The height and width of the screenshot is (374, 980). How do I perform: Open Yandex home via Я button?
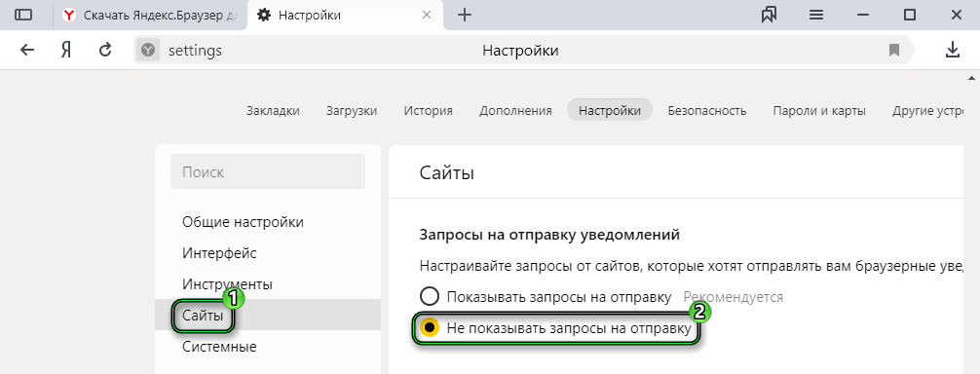point(65,50)
